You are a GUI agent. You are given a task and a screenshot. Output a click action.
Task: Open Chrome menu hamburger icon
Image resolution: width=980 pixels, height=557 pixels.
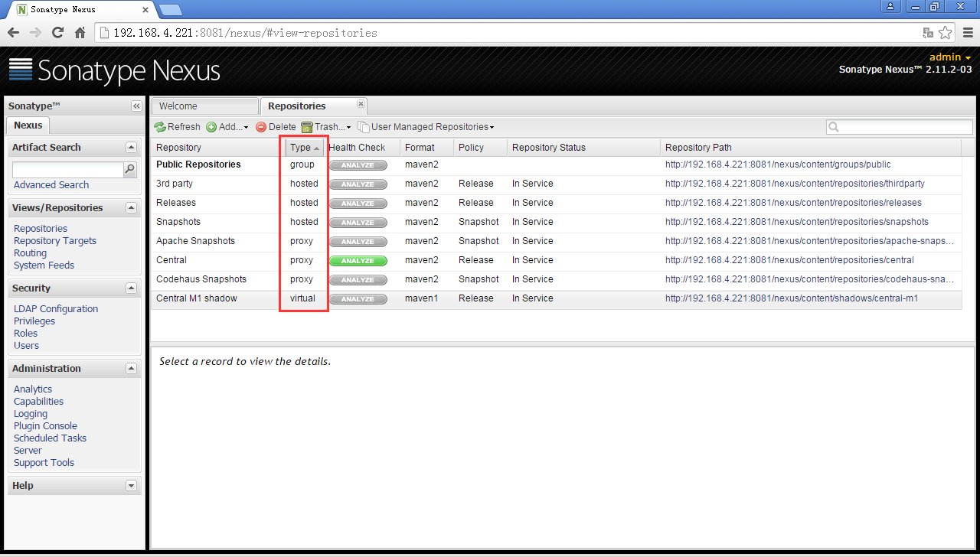(x=967, y=33)
